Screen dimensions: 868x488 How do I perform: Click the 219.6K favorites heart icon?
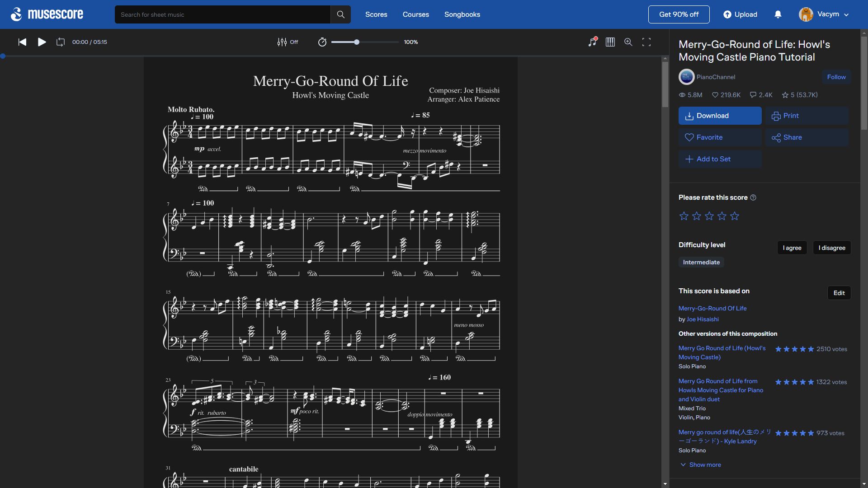coord(715,95)
